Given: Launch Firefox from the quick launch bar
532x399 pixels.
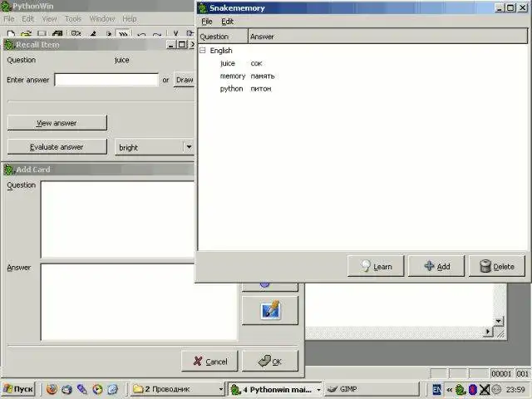Looking at the screenshot, I should [x=52, y=389].
